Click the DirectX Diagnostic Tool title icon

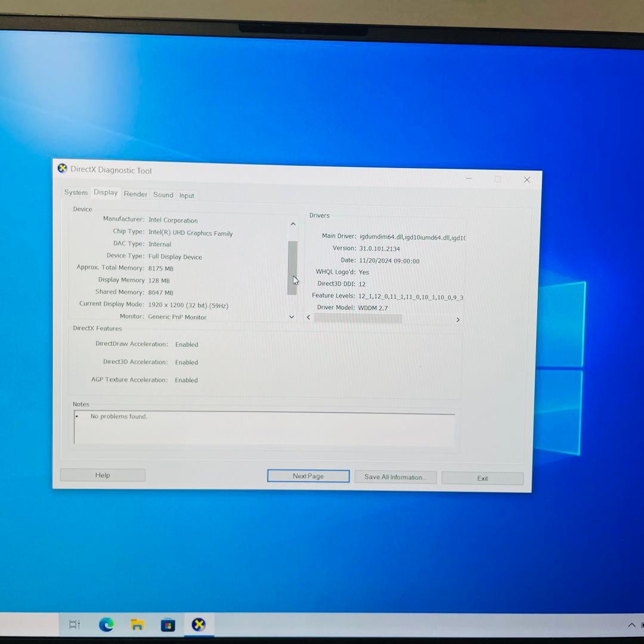(63, 168)
